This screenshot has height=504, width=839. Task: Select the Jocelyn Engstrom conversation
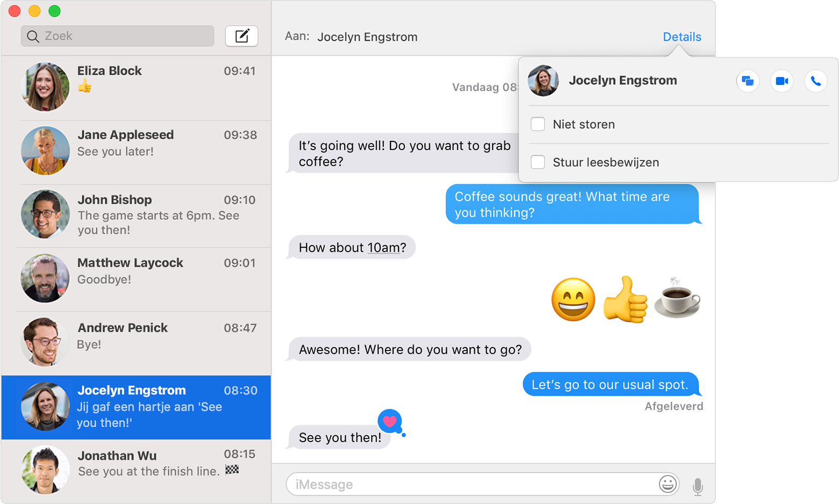point(136,407)
